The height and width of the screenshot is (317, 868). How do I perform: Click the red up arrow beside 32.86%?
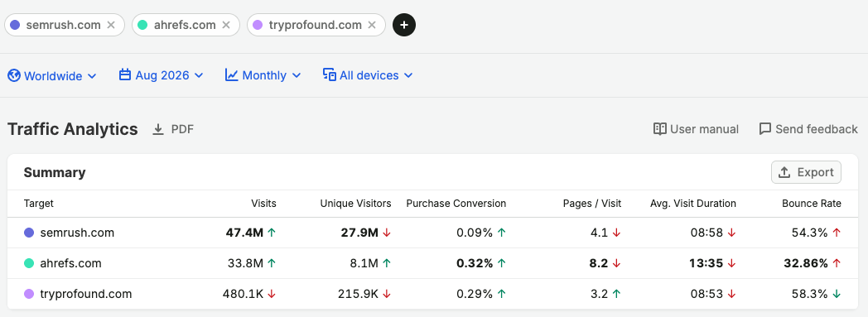point(837,263)
